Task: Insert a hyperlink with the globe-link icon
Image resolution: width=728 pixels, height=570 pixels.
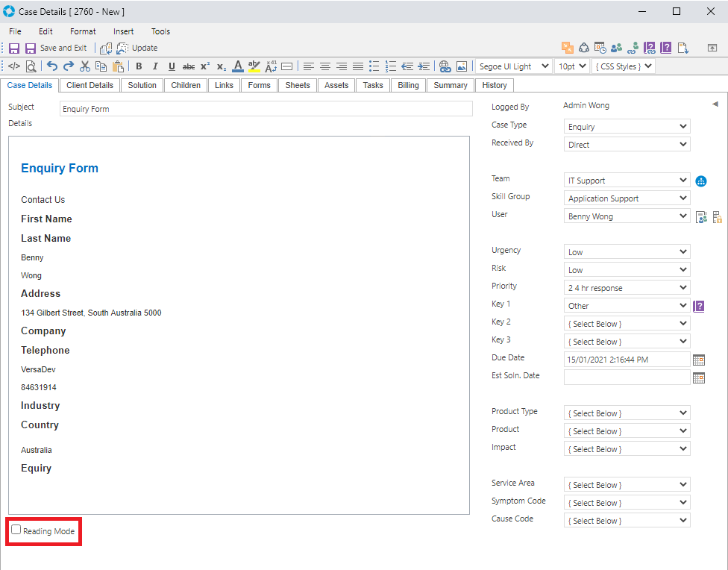Action: (x=445, y=66)
